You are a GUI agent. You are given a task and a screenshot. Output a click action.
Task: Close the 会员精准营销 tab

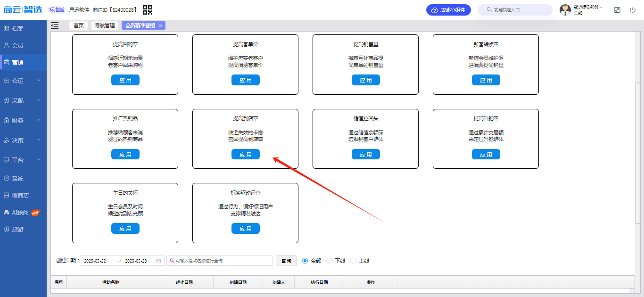160,26
